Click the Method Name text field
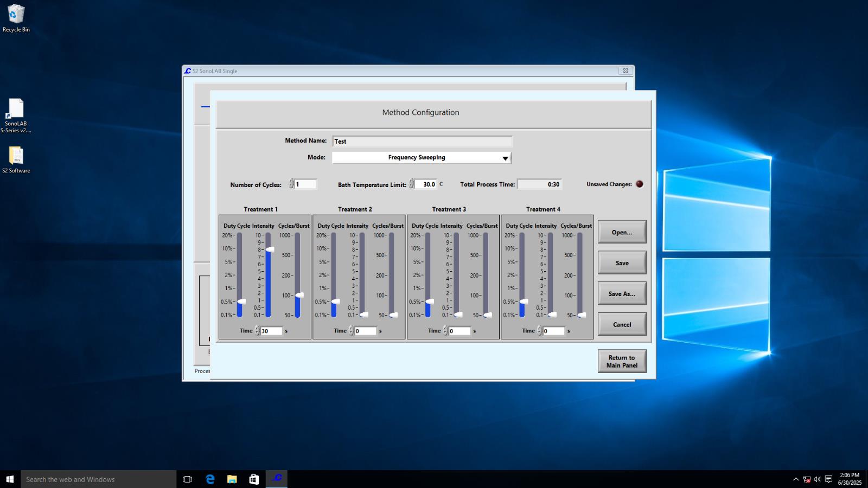The image size is (868, 488). (x=422, y=142)
